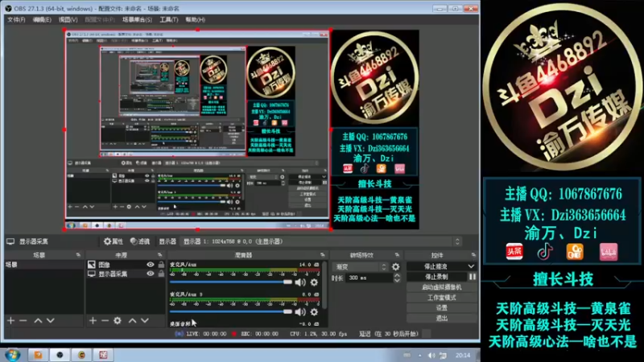Open 滤镜 filters in the source toolbar
The image size is (644, 362).
tap(140, 242)
